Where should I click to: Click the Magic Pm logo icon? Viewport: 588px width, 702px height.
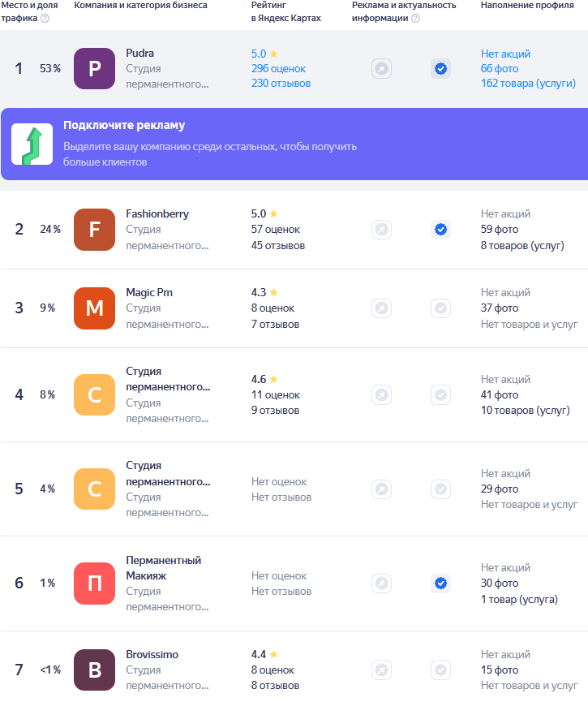pyautogui.click(x=94, y=308)
